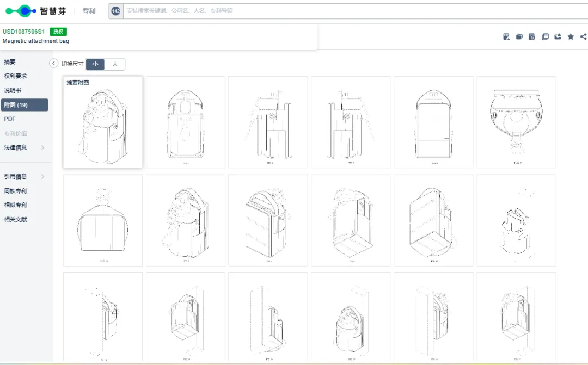588x365 pixels.
Task: Open the 摘要附图 thumbnail
Action: [x=103, y=122]
